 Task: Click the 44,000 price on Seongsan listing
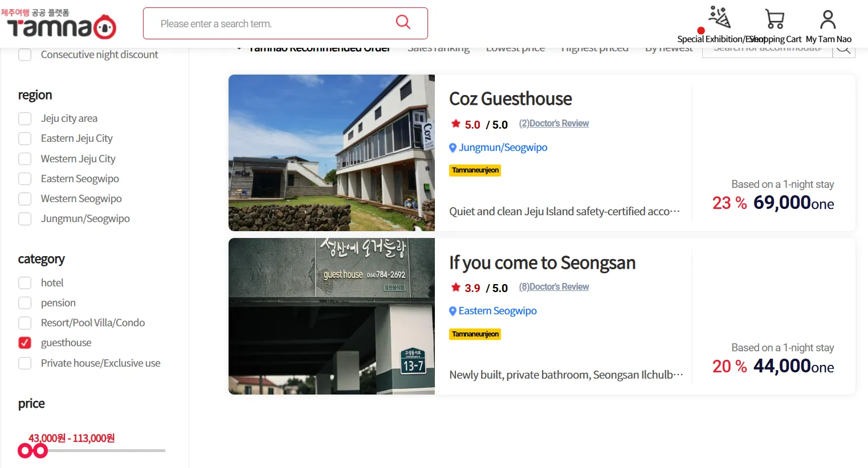pos(793,366)
